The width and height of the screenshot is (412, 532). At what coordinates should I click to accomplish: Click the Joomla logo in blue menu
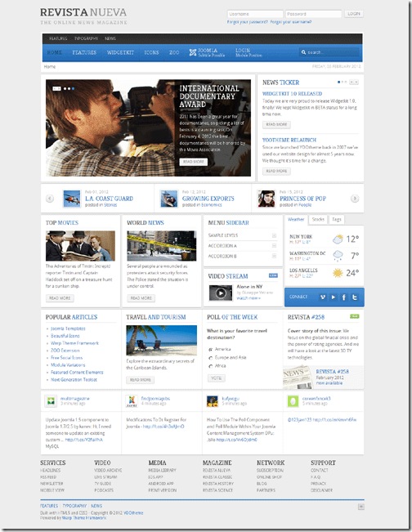pos(193,52)
